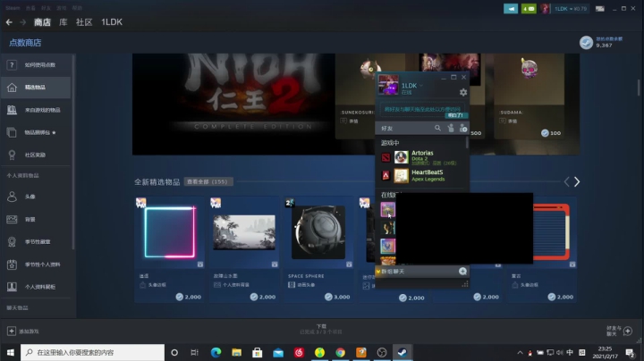Image resolution: width=644 pixels, height=361 pixels.
Task: Open 来自游戏的物品 in sidebar
Action: point(36,110)
